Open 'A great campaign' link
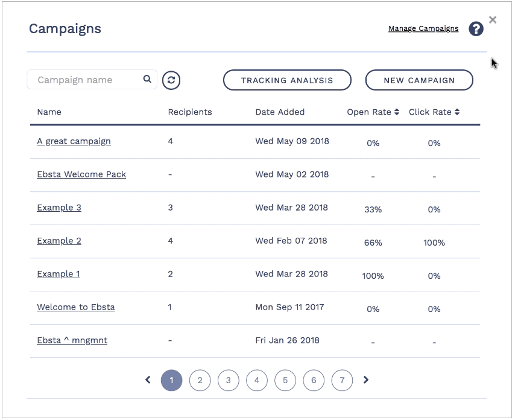Screen dimensions: 515x420 (74, 141)
